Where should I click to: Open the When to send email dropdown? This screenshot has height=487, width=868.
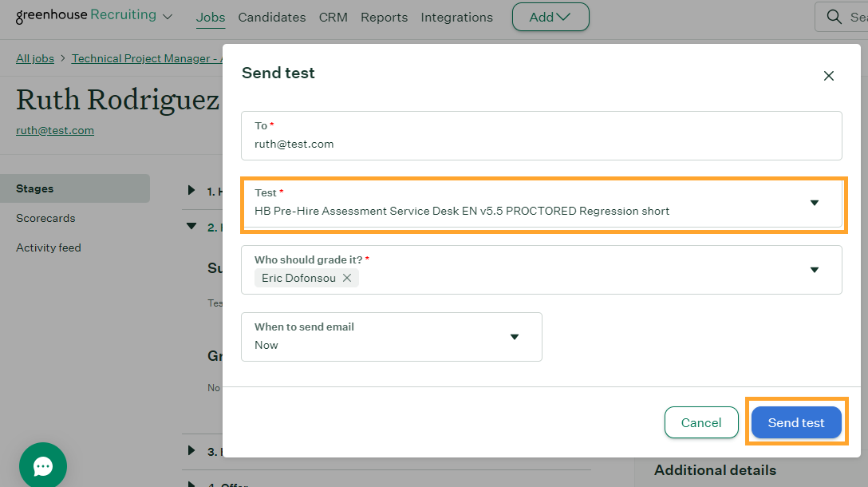point(514,337)
